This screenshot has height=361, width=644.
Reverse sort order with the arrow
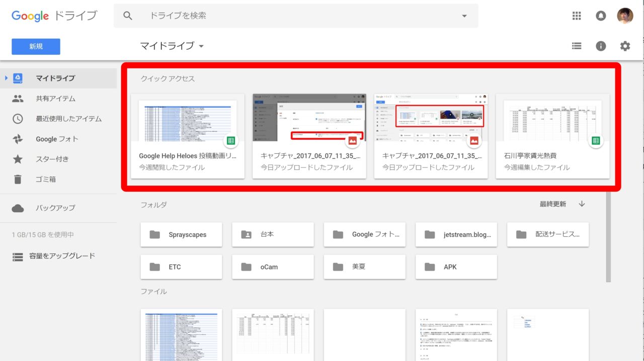(582, 204)
